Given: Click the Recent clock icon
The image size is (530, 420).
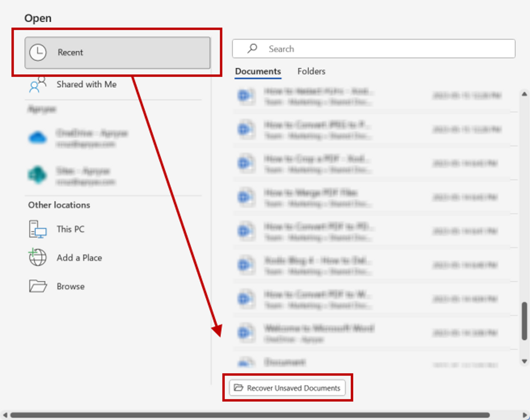Looking at the screenshot, I should coord(38,52).
